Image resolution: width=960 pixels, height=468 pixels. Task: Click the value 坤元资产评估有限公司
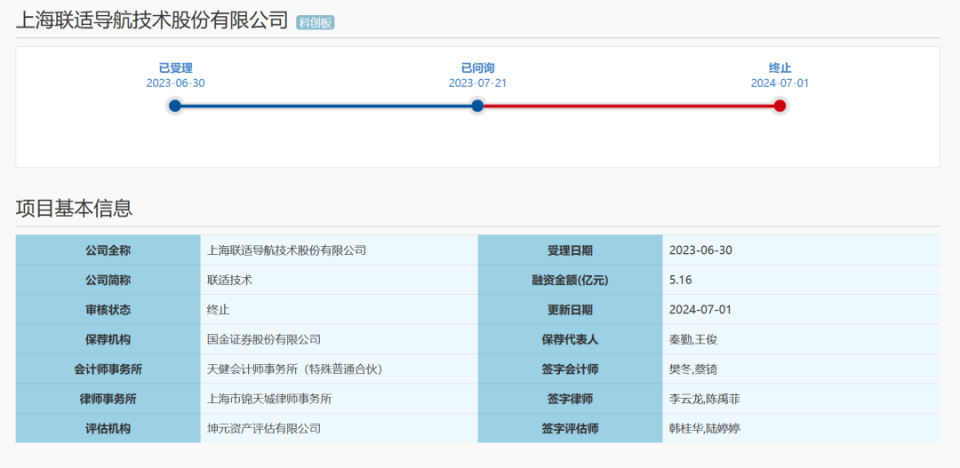pos(264,428)
